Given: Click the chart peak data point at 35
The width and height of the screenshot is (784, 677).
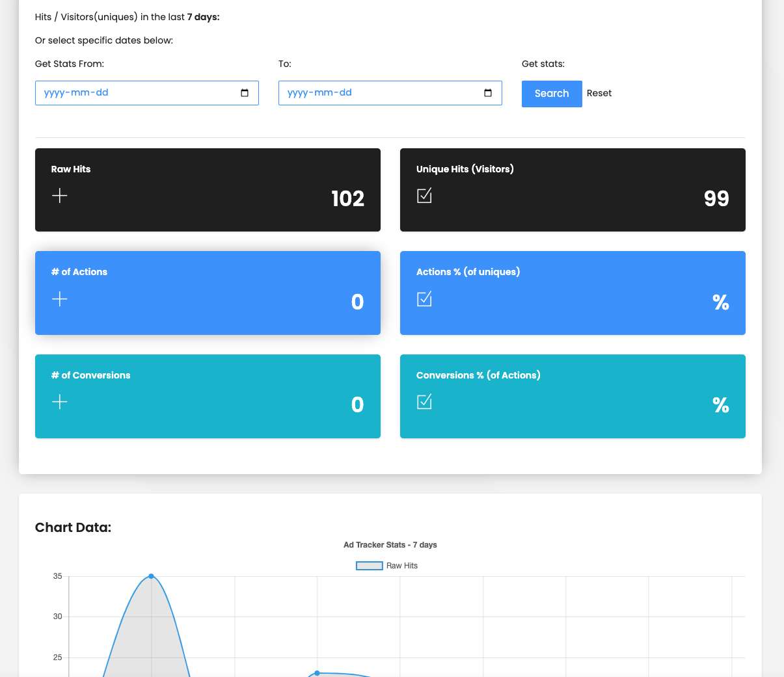Looking at the screenshot, I should tap(151, 576).
